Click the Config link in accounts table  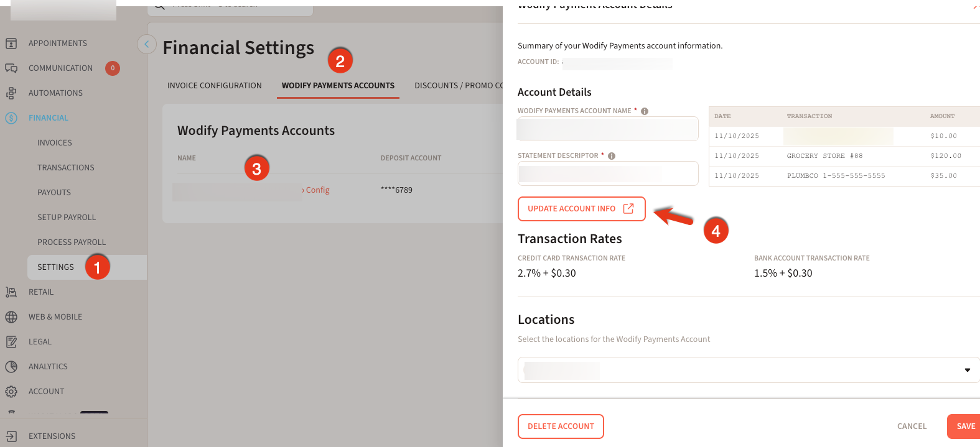[x=317, y=190]
